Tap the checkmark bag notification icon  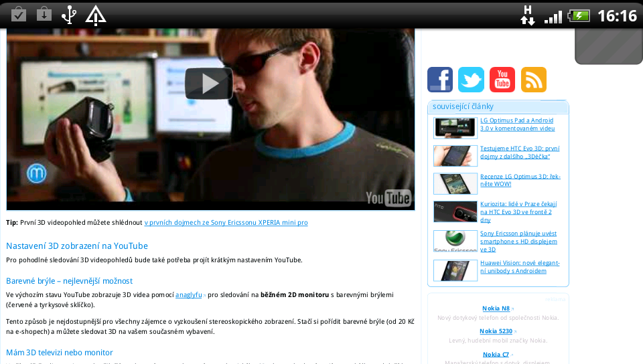click(x=19, y=14)
